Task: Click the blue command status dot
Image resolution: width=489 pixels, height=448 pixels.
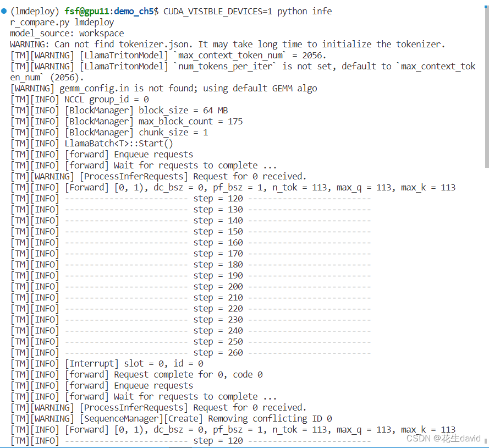Action: click(4, 11)
